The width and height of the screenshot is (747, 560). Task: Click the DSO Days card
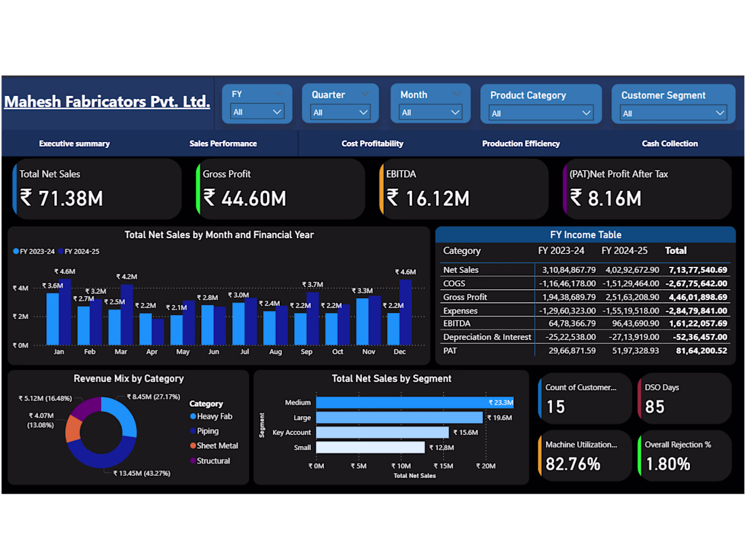pos(685,398)
